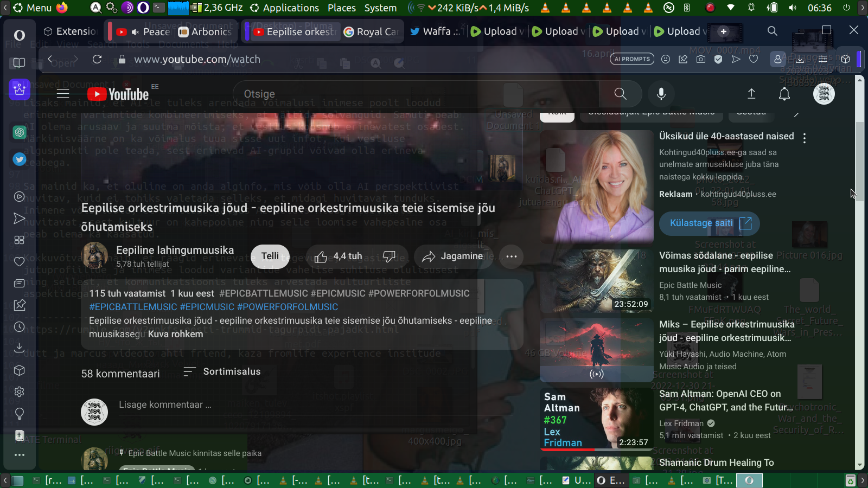
Task: Go back to the previous page
Action: (x=50, y=59)
